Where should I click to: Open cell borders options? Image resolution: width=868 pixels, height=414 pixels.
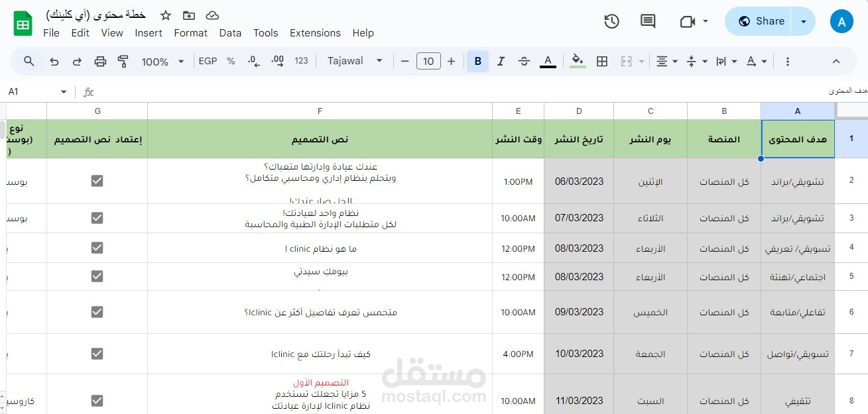pyautogui.click(x=602, y=62)
